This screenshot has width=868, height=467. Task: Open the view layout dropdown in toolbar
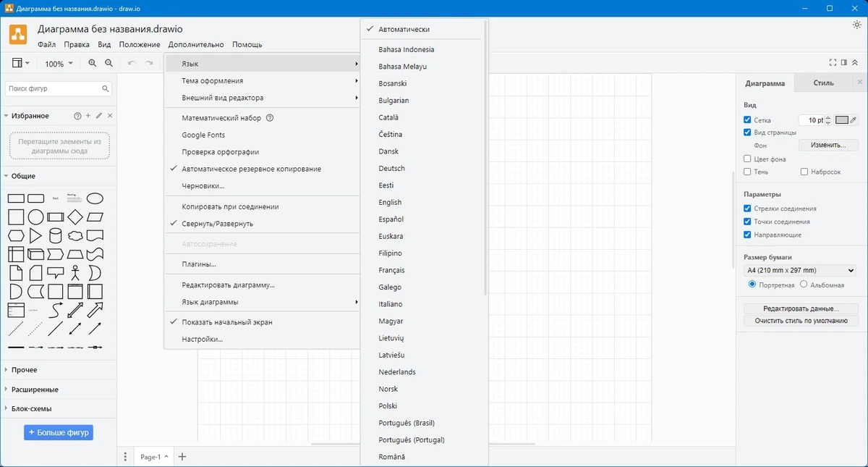click(x=20, y=64)
